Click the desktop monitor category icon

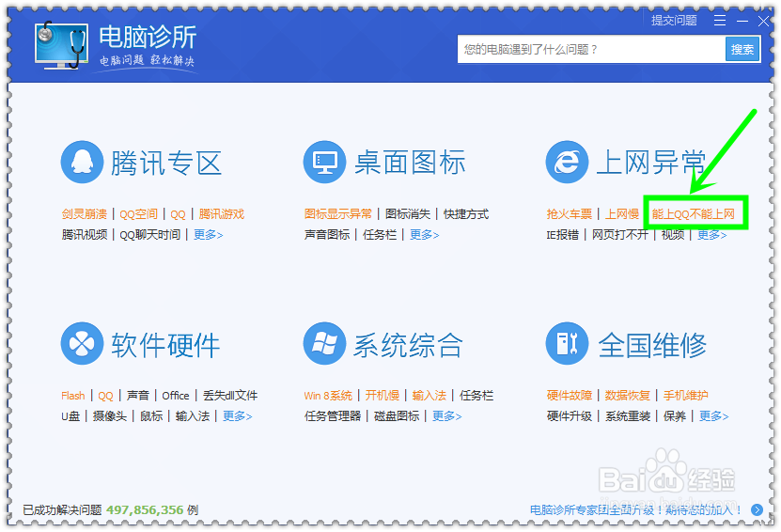[325, 162]
